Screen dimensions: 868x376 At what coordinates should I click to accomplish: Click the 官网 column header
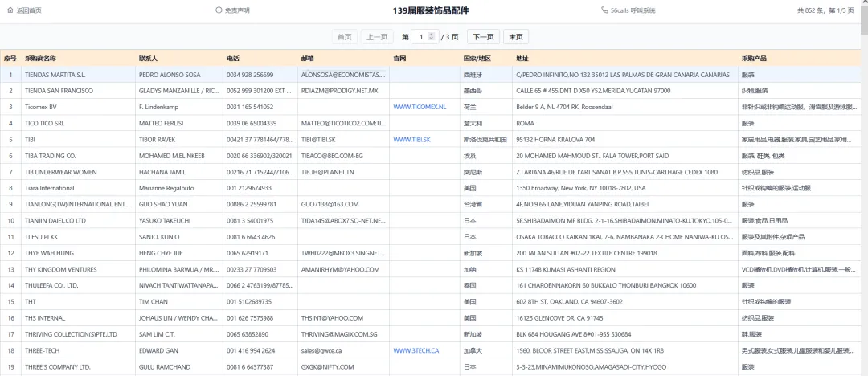tap(424, 58)
